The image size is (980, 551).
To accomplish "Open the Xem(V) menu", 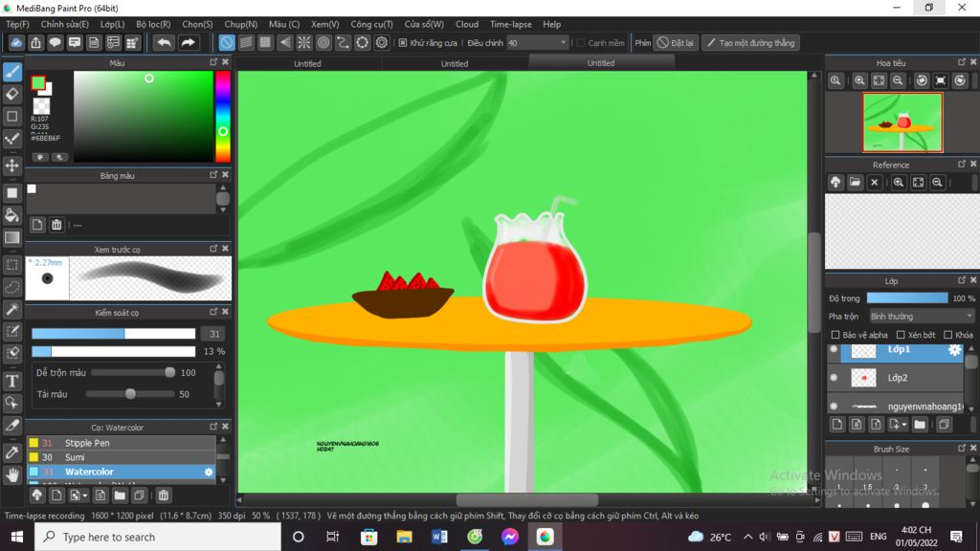I will pyautogui.click(x=325, y=24).
